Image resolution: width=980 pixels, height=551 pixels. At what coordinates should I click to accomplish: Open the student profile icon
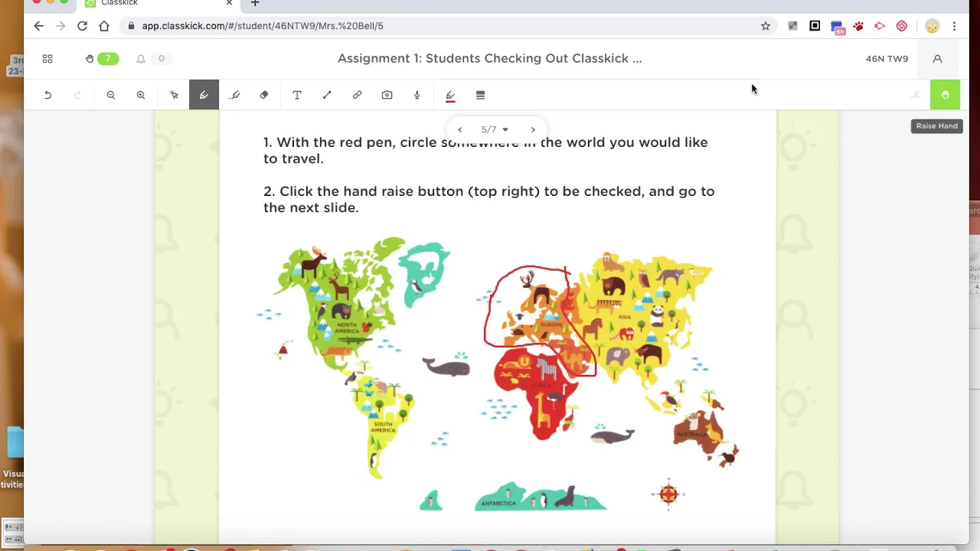coord(937,58)
